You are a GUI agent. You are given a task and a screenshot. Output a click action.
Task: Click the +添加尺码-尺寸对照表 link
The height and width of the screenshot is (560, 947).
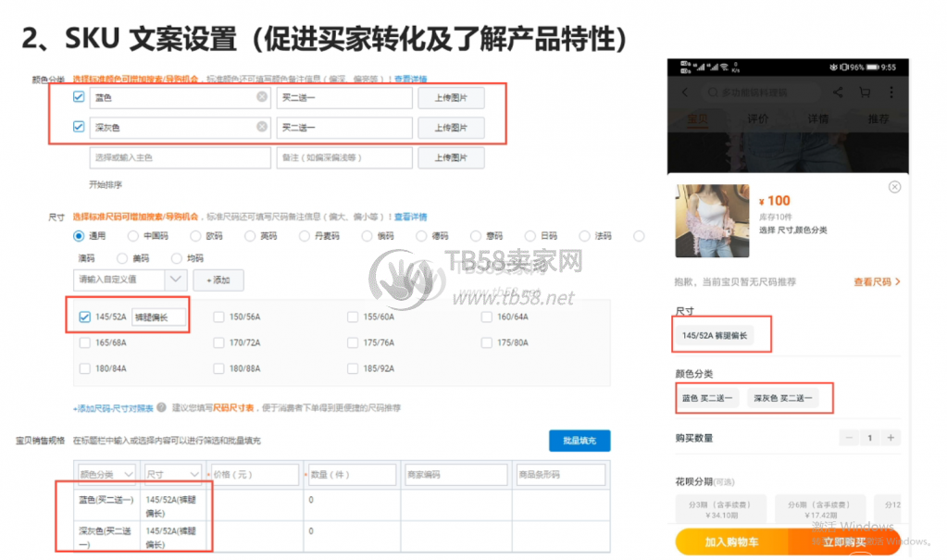coord(113,408)
